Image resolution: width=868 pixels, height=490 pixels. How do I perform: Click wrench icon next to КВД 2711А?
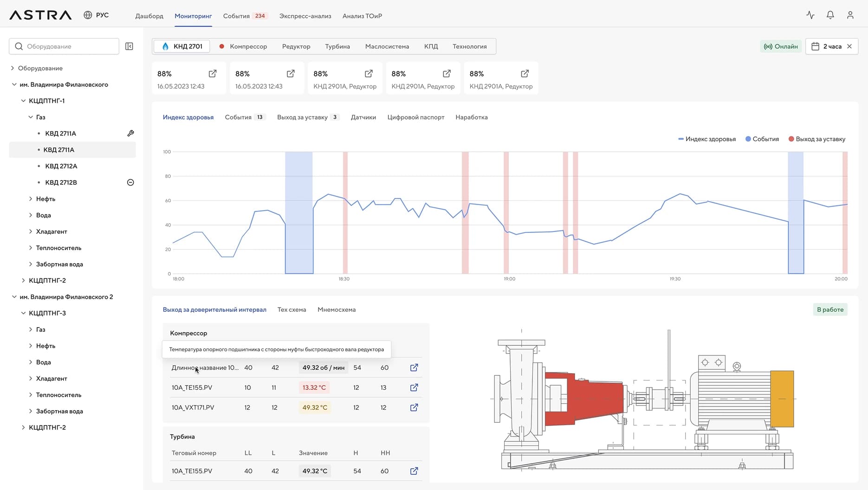(x=130, y=133)
